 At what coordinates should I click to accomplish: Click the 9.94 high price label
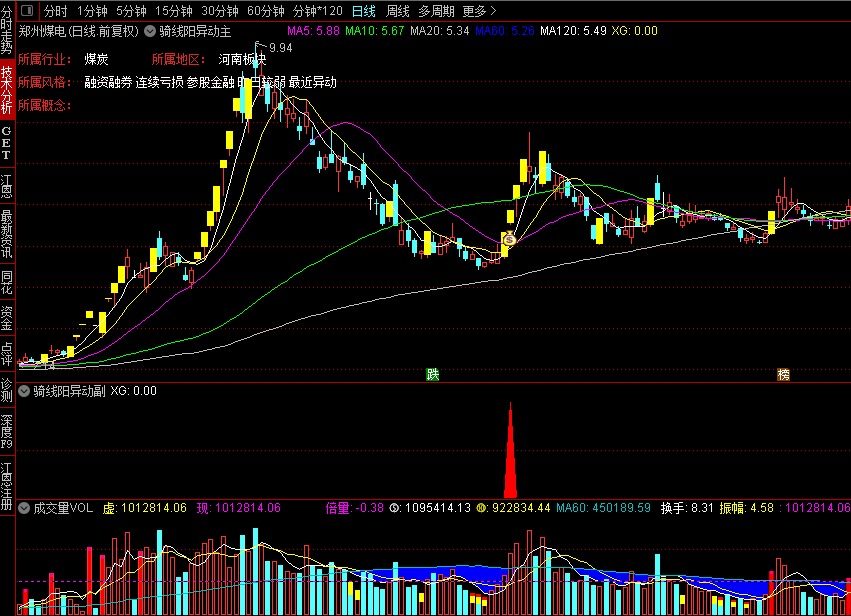tap(281, 48)
